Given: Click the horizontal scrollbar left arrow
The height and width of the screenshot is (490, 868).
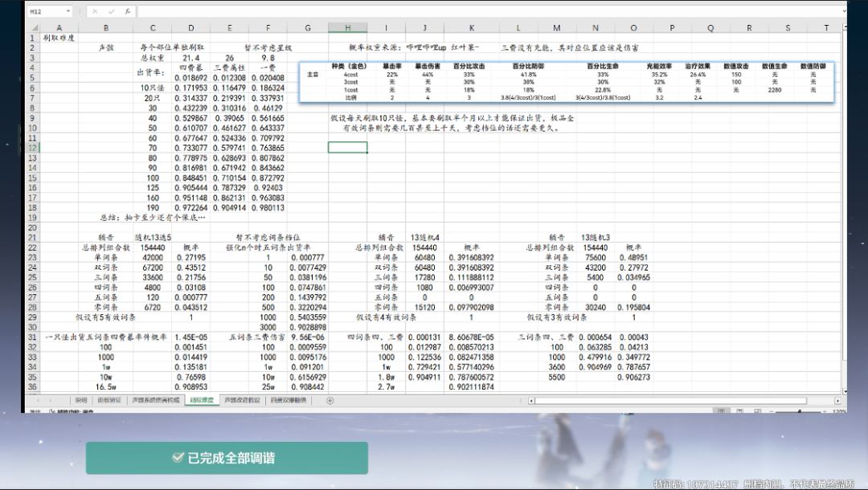Looking at the screenshot, I should [531, 400].
